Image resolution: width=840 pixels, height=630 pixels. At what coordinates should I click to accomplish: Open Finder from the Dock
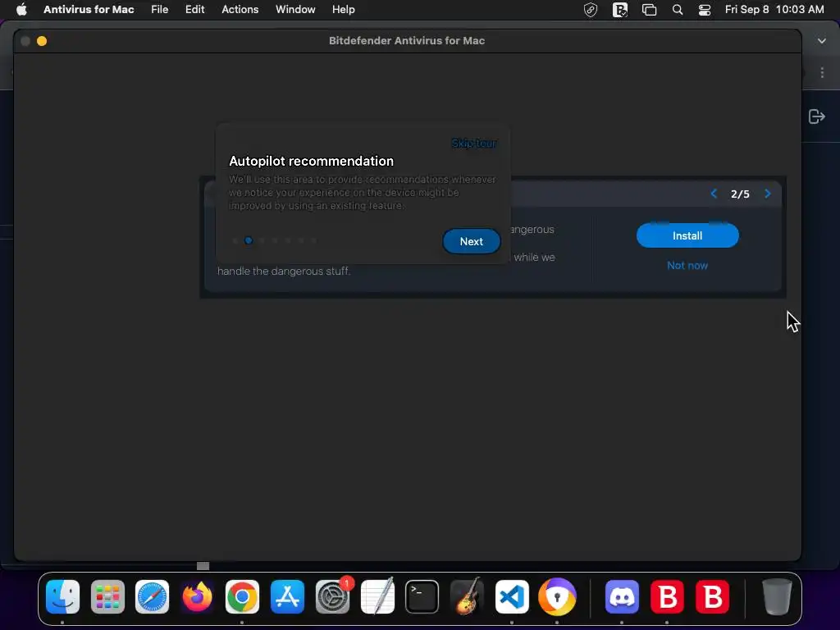pos(62,597)
